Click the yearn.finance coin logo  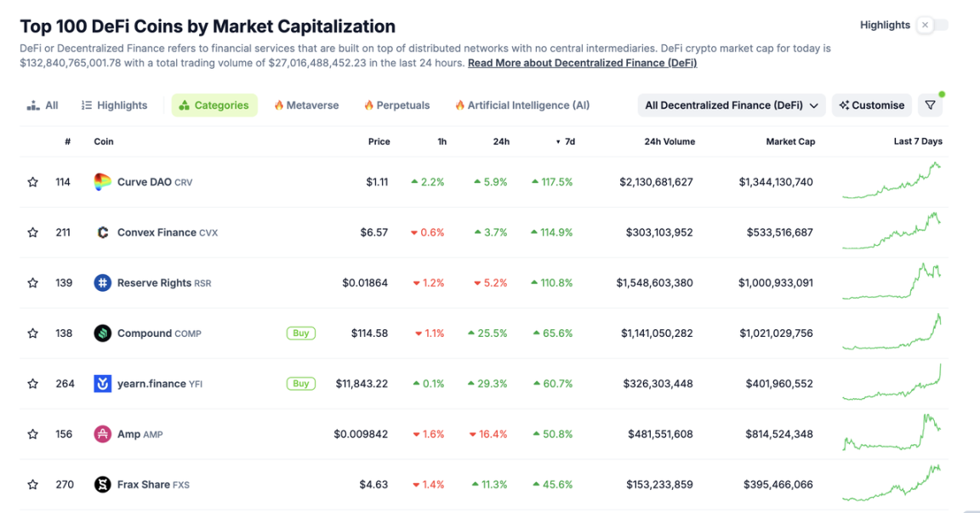coord(102,384)
